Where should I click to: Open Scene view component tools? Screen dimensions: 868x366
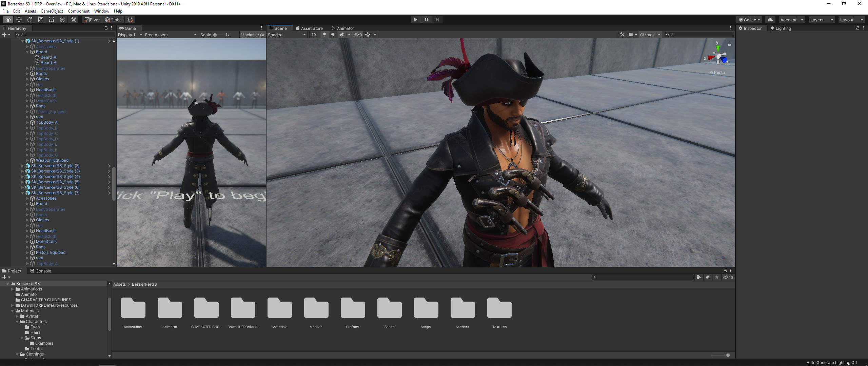[x=622, y=35]
